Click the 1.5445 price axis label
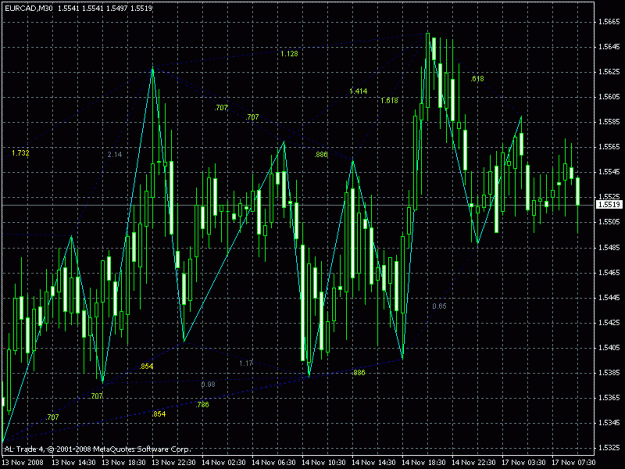The height and width of the screenshot is (469, 625). click(x=609, y=298)
